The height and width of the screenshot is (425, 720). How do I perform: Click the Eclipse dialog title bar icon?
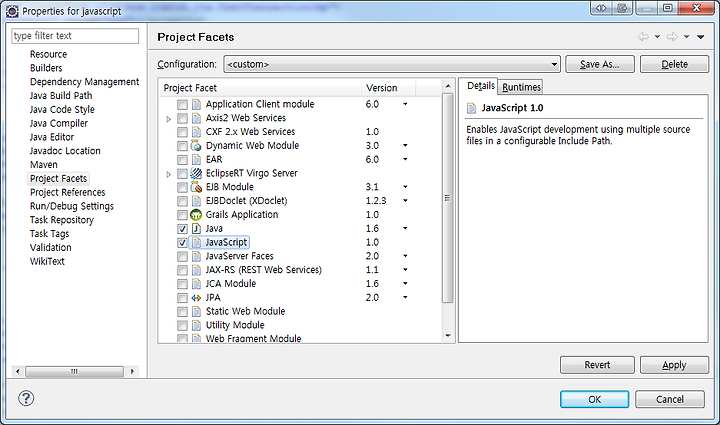pyautogui.click(x=12, y=11)
